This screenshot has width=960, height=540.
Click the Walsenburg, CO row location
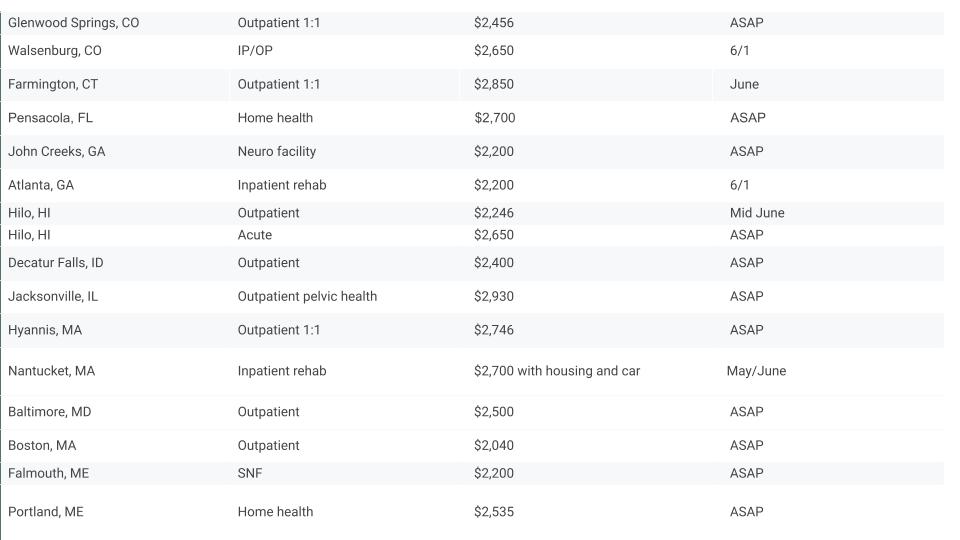(x=54, y=51)
